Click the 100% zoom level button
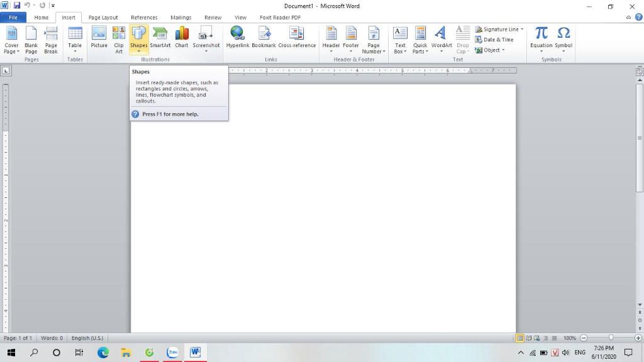 [570, 338]
